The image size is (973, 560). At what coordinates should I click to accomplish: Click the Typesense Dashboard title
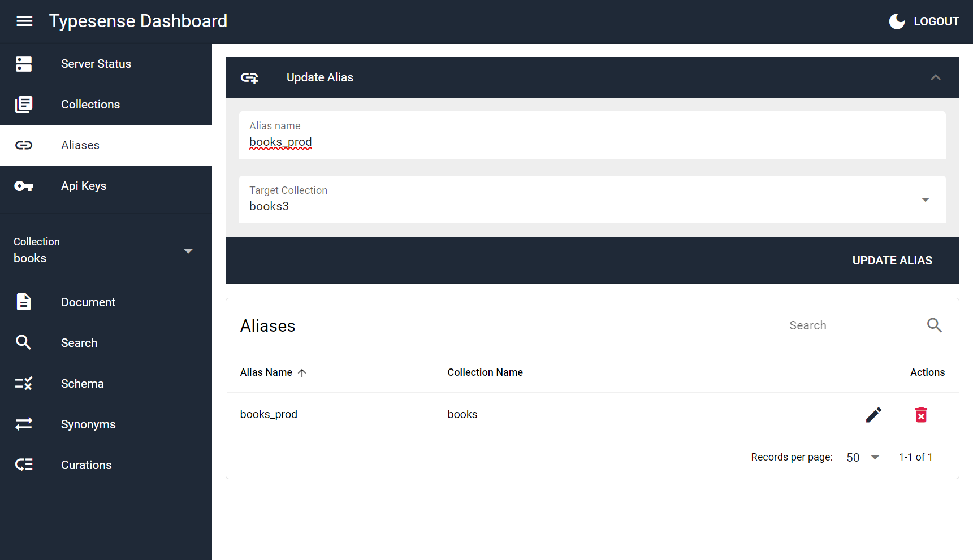[x=139, y=21]
